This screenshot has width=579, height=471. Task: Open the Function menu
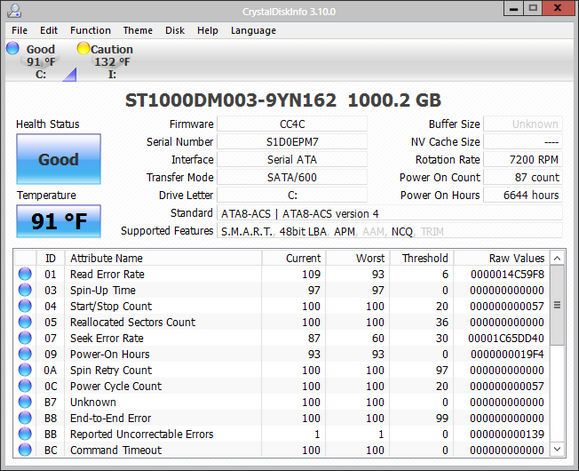tap(90, 30)
